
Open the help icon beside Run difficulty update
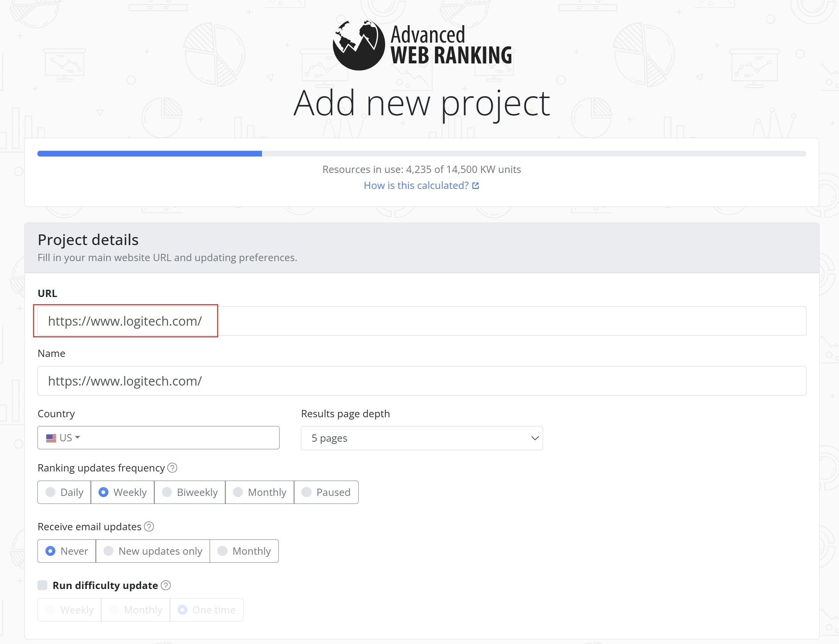166,585
